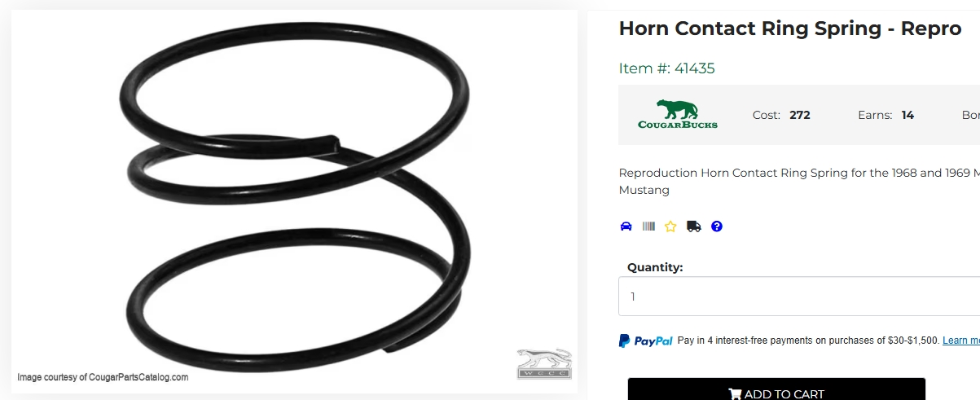The image size is (980, 400).
Task: Click the CougarBucks cougar logo
Action: pos(678,114)
